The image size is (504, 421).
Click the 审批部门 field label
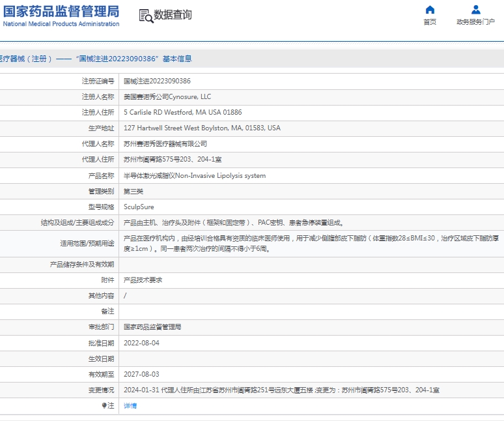tap(101, 327)
